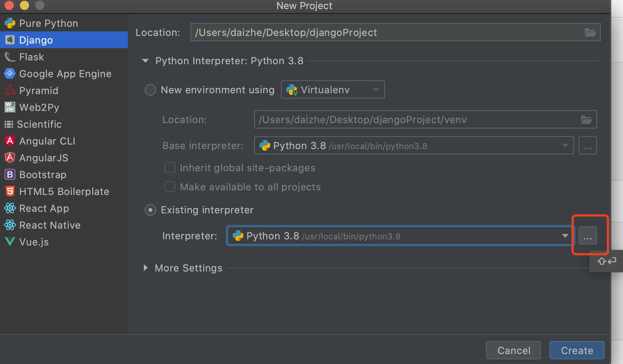Screen dimensions: 623x364
Task: Click the Scientific grid icon
Action: click(9, 124)
